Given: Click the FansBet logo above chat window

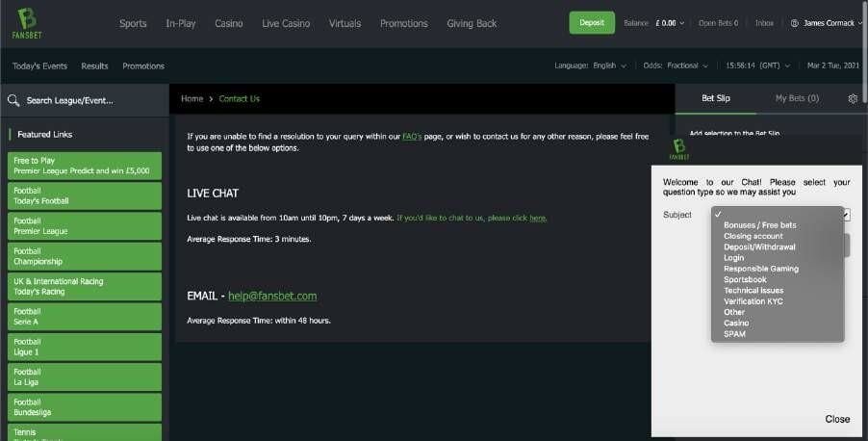Looking at the screenshot, I should [x=679, y=149].
